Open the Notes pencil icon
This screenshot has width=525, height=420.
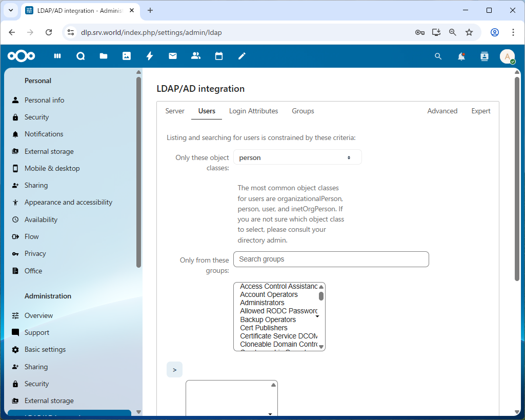(242, 56)
